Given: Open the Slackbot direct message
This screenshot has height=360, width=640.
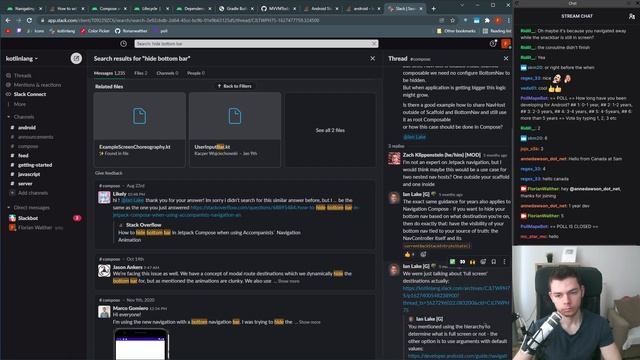Looking at the screenshot, I should [28, 218].
